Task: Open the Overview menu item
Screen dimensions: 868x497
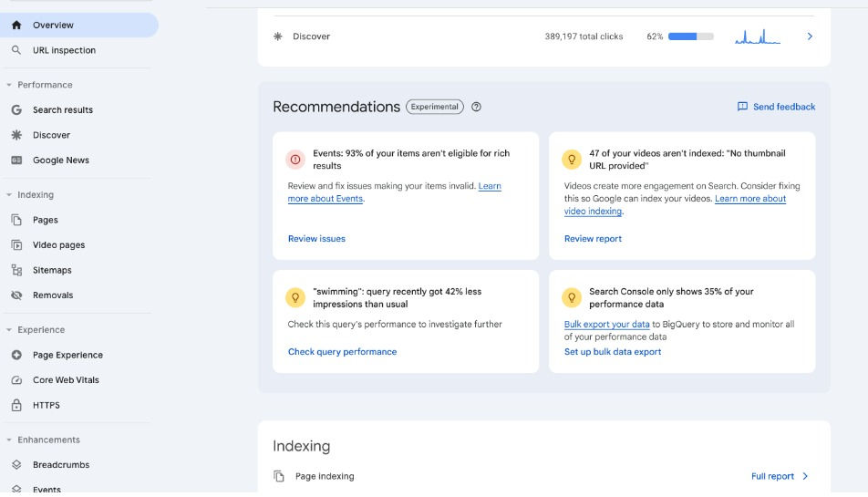Action: point(79,25)
